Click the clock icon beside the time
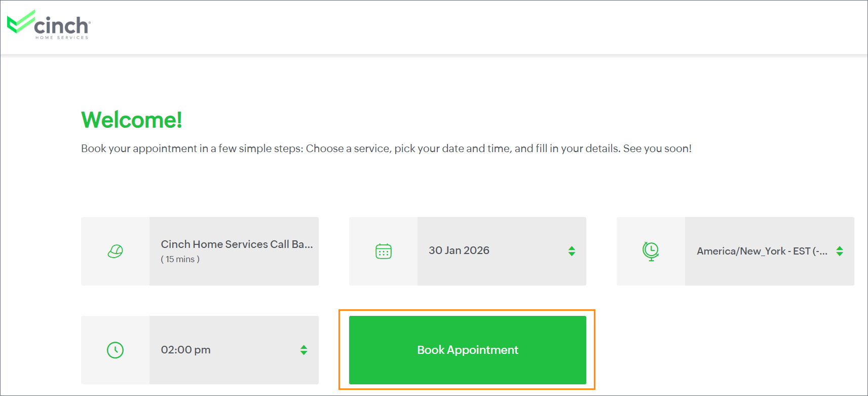Screen dimensions: 868x396 click(x=115, y=350)
